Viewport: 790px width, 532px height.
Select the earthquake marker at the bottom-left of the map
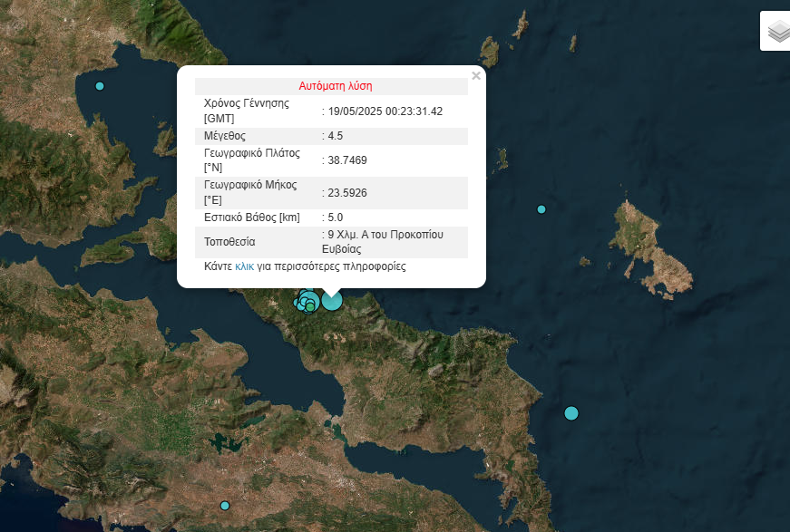(225, 506)
